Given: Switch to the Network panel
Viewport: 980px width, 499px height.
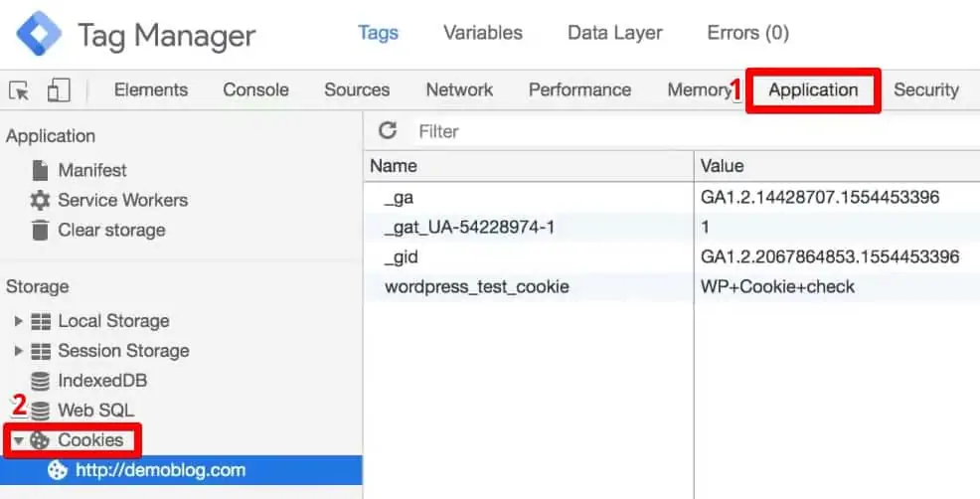Looking at the screenshot, I should point(459,90).
